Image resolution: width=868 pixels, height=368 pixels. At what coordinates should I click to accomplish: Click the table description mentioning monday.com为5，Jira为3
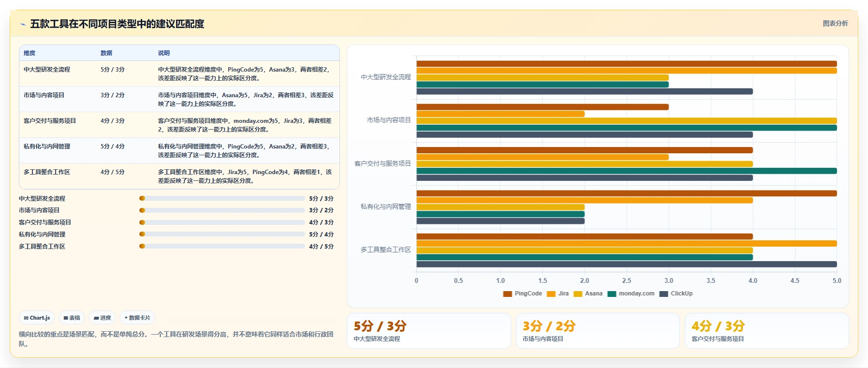[245, 125]
